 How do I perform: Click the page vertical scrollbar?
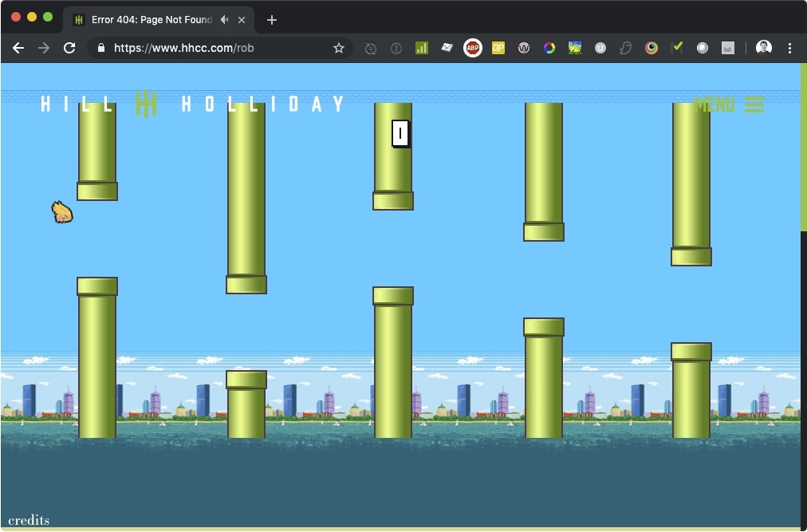pos(803,148)
